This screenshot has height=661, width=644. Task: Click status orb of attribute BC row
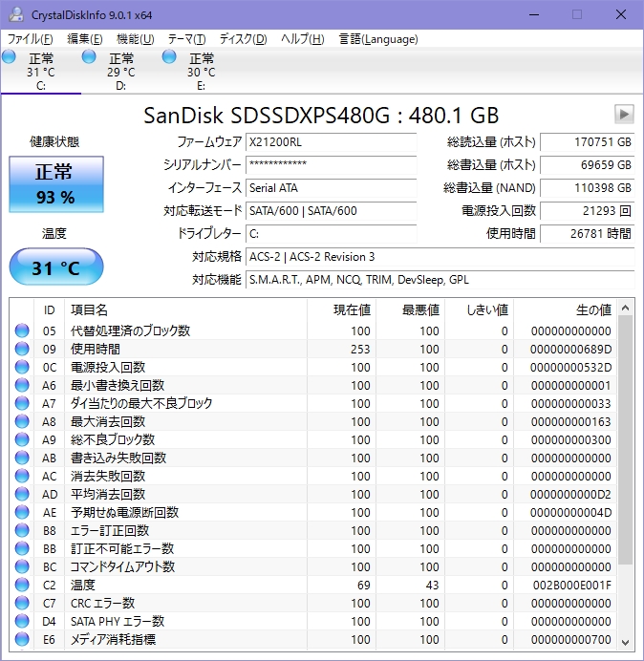(x=22, y=566)
